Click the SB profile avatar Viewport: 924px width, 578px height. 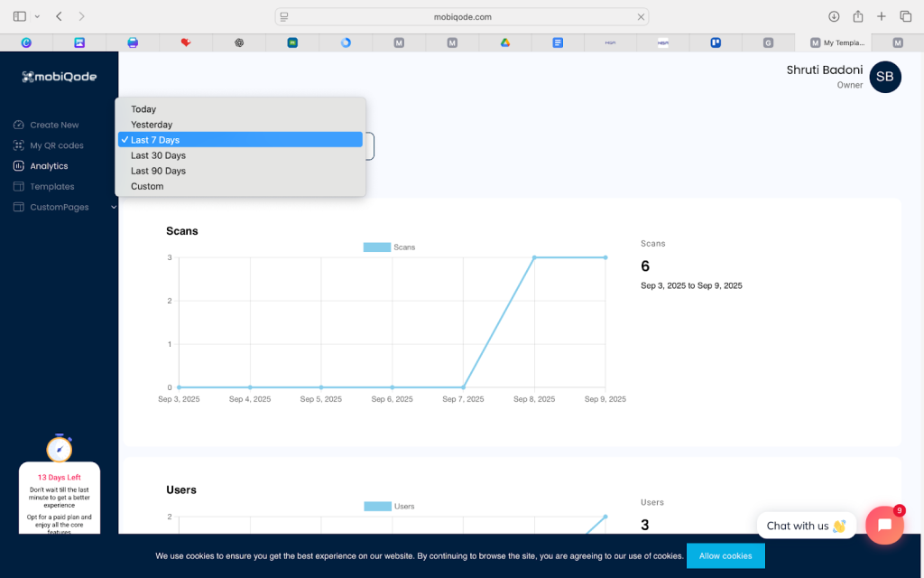coord(884,77)
